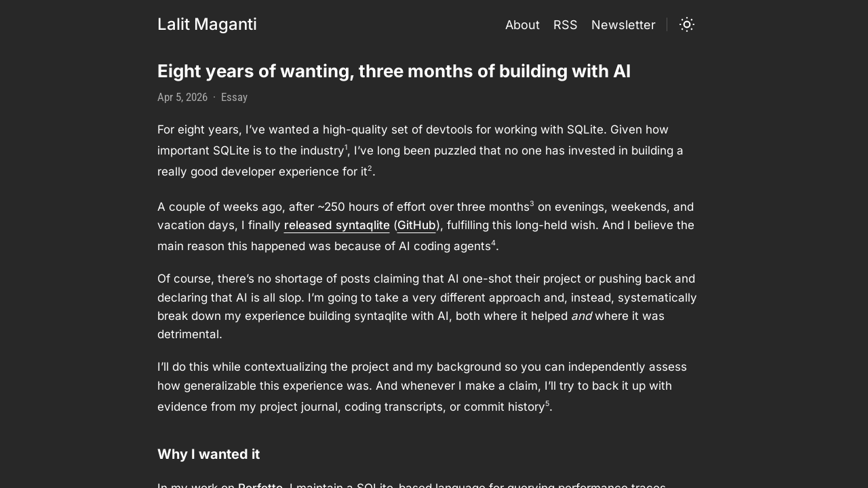Click the 'Why I wanted it' heading

[x=208, y=454]
